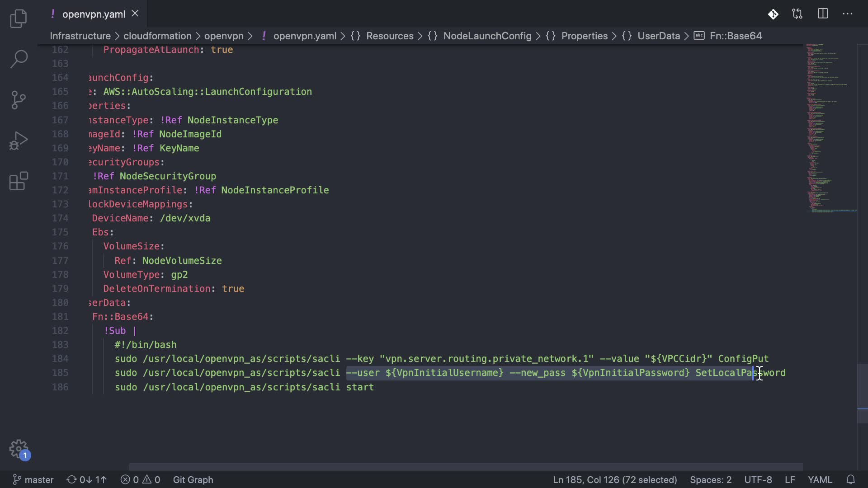Open the editor More Actions menu

click(848, 14)
